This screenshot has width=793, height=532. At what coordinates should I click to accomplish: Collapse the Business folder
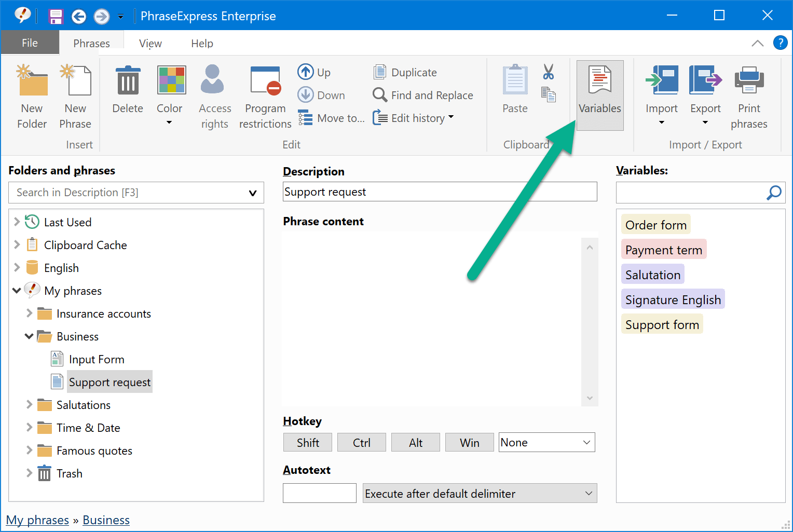[29, 336]
